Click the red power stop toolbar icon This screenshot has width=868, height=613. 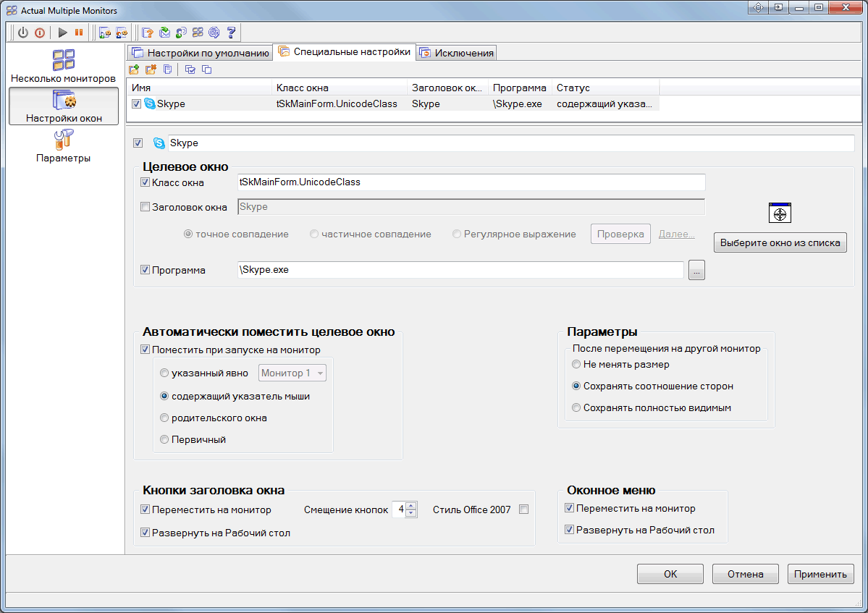tap(40, 33)
